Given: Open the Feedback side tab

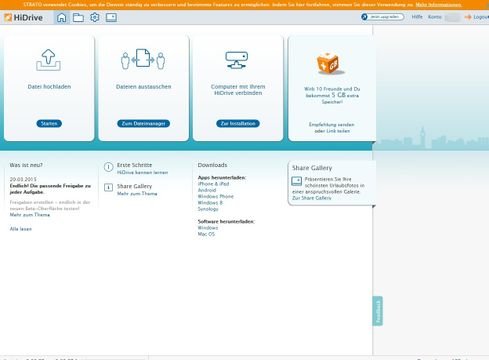Looking at the screenshot, I should [x=378, y=311].
